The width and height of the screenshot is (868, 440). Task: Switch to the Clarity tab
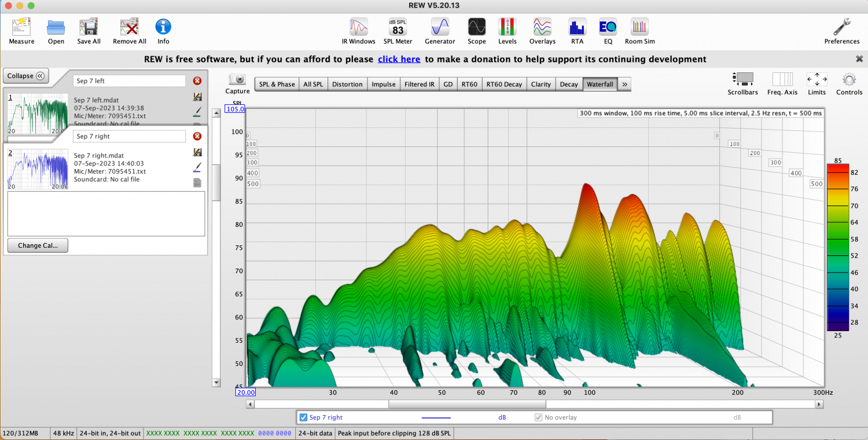coord(541,85)
